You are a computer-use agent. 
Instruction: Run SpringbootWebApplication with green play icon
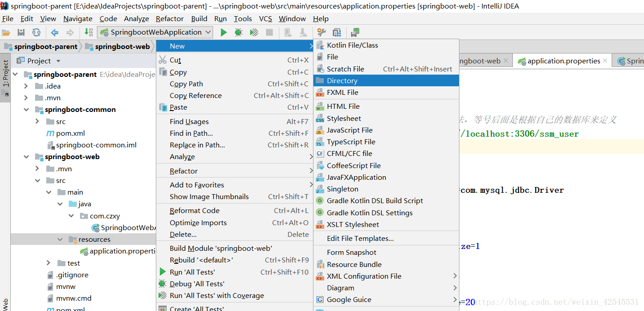pyautogui.click(x=223, y=32)
